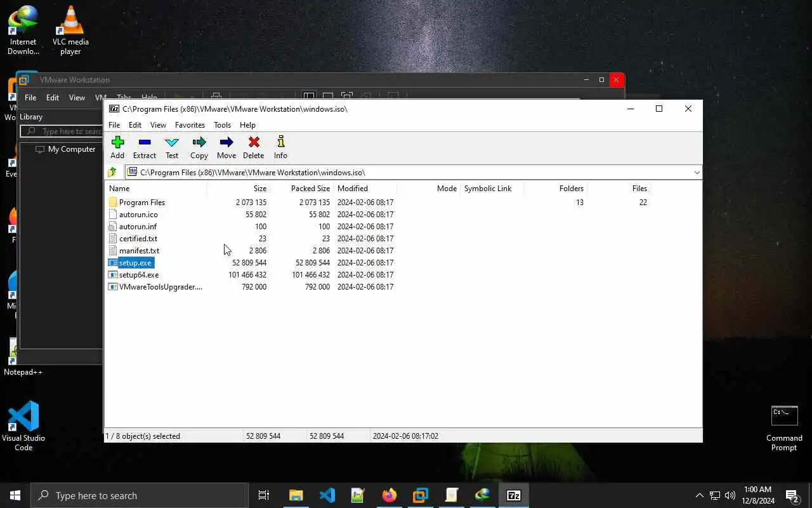Sort by the Files column header
Screen dimensions: 812x508
(619, 188)
